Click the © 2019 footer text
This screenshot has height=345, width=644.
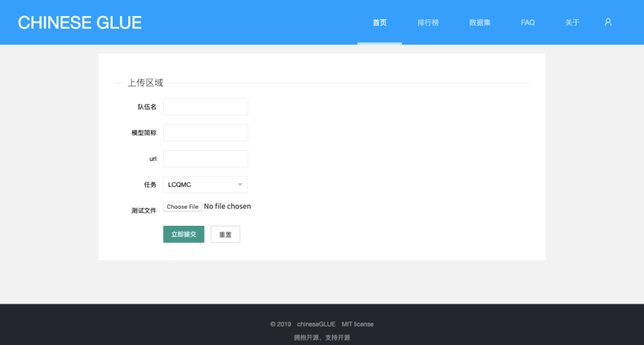tap(280, 324)
